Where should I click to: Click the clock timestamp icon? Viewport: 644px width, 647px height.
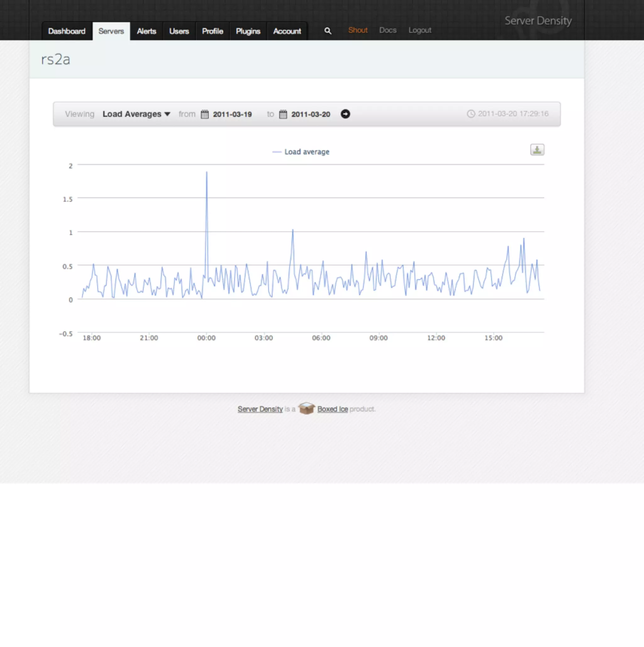tap(471, 114)
